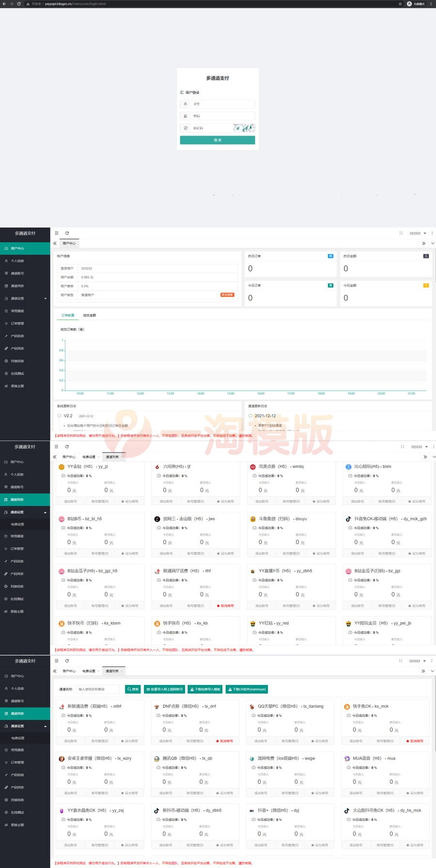Click the 斗鱼鱼翅 (扫码) channel icon

point(253,519)
